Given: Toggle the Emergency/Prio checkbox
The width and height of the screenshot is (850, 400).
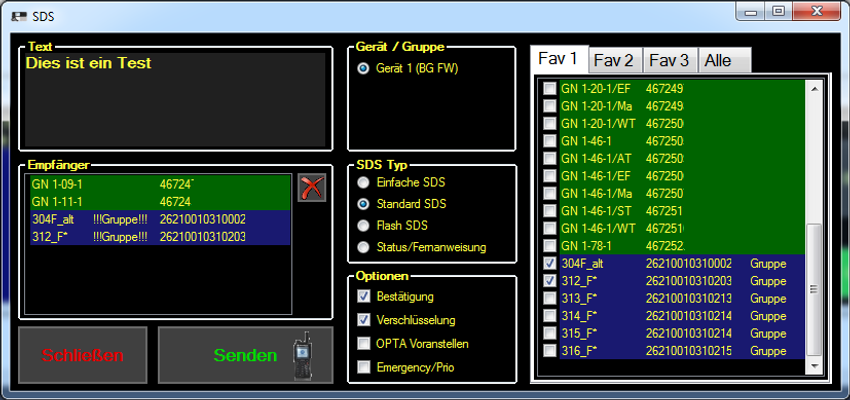Looking at the screenshot, I should point(364,367).
